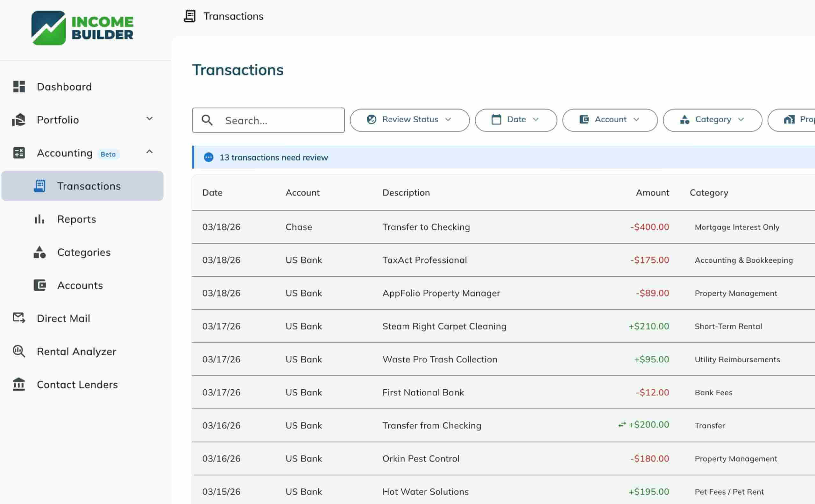Sort by the Amount column header
The image size is (815, 504).
[652, 192]
